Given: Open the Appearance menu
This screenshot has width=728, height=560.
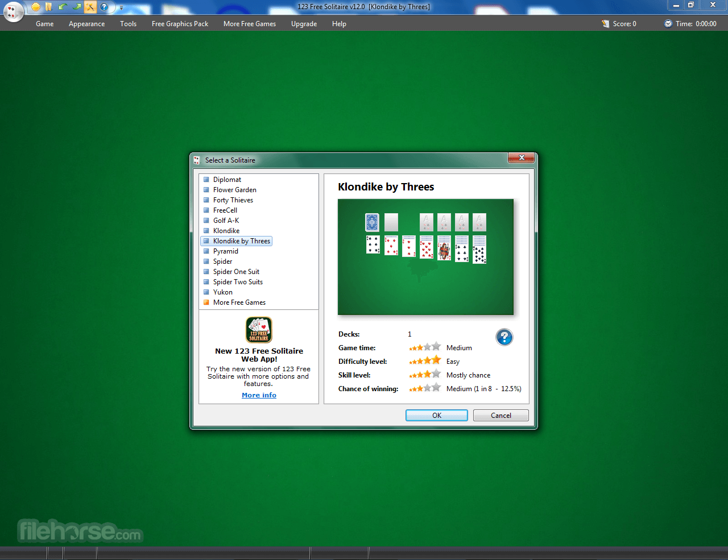Looking at the screenshot, I should click(x=87, y=24).
